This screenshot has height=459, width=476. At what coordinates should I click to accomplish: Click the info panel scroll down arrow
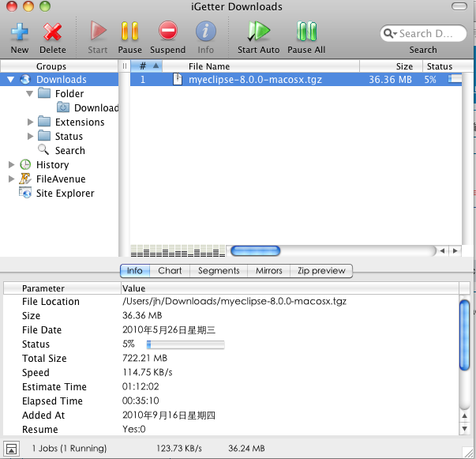(x=464, y=429)
